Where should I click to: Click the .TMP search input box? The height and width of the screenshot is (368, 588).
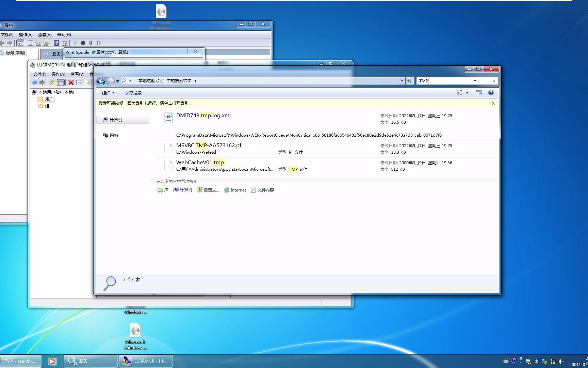point(454,81)
